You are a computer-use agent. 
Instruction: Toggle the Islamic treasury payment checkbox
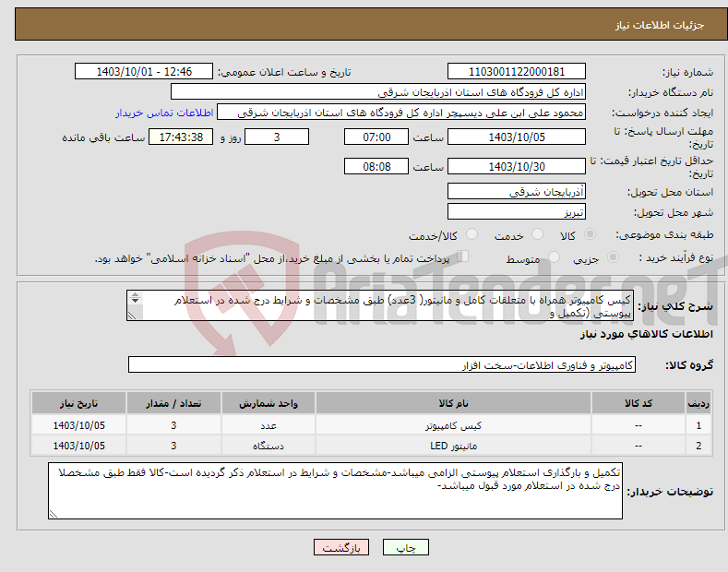463,256
